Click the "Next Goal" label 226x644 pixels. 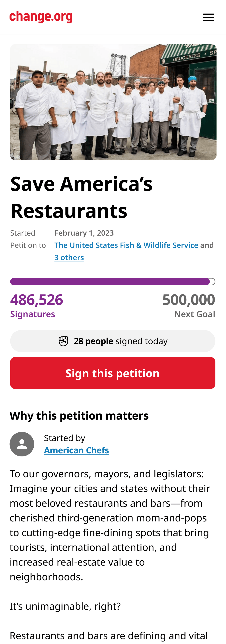coord(194,314)
